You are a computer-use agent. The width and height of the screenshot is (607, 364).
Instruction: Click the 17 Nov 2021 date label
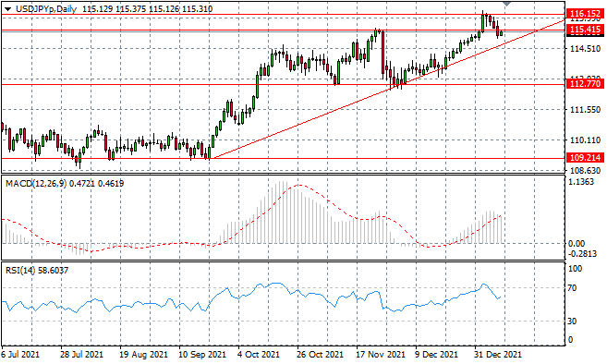click(x=381, y=355)
